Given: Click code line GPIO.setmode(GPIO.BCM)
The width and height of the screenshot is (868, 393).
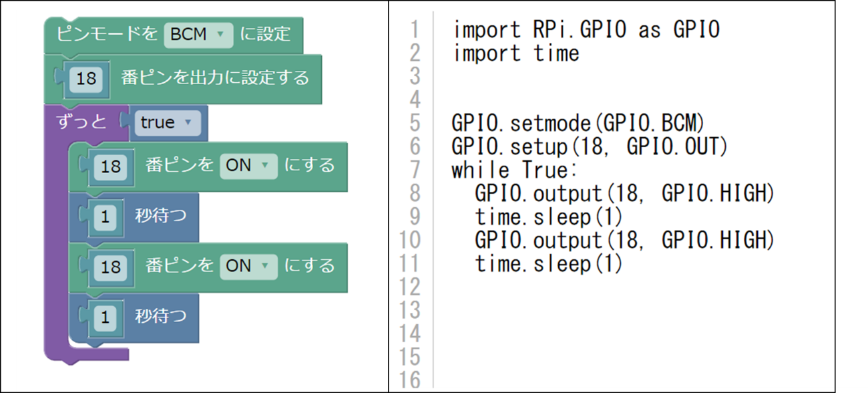Looking at the screenshot, I should point(578,124).
